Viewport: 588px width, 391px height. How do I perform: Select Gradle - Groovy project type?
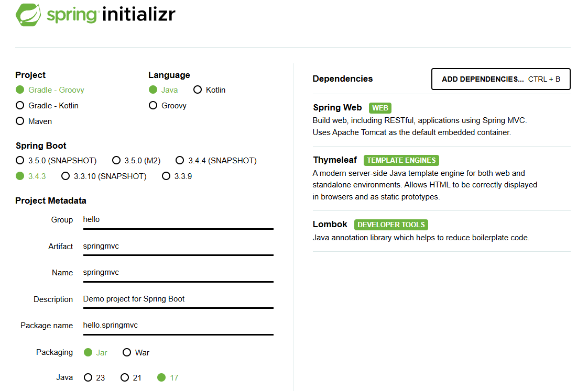(x=50, y=90)
